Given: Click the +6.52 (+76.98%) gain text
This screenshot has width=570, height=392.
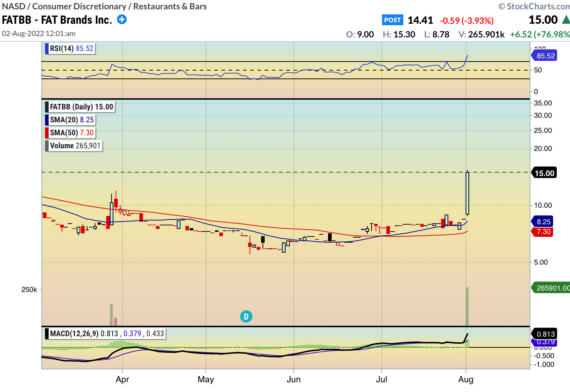Looking at the screenshot, I should click(540, 35).
